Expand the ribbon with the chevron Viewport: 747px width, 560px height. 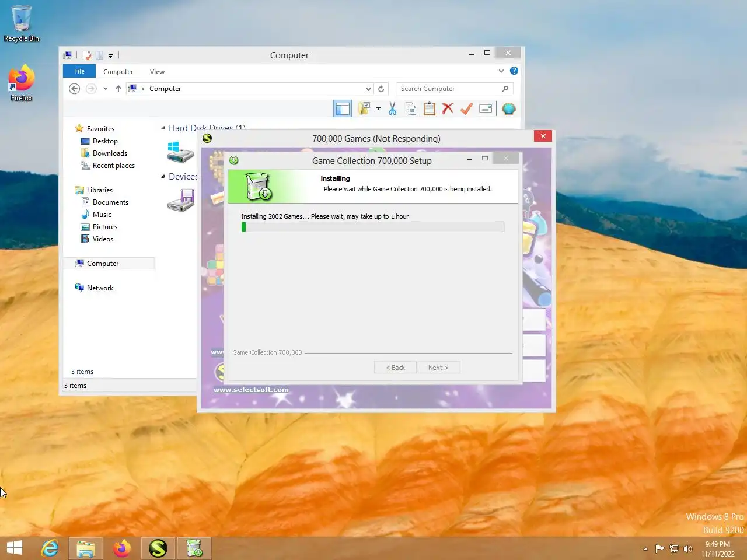pyautogui.click(x=501, y=71)
